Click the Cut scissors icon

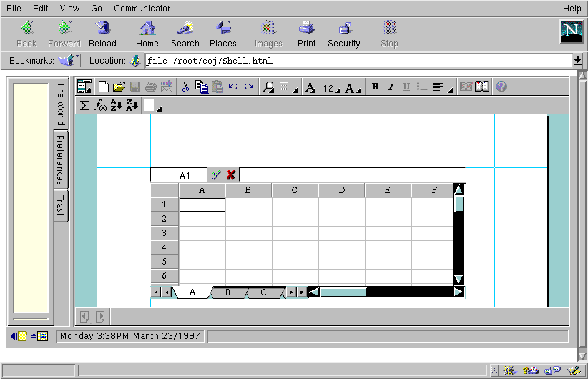pyautogui.click(x=185, y=87)
